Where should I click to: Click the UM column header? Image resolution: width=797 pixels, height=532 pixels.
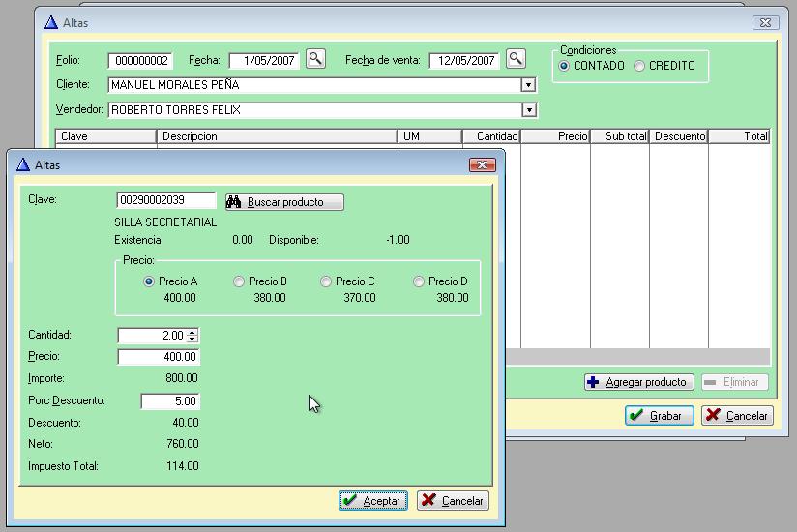[430, 136]
